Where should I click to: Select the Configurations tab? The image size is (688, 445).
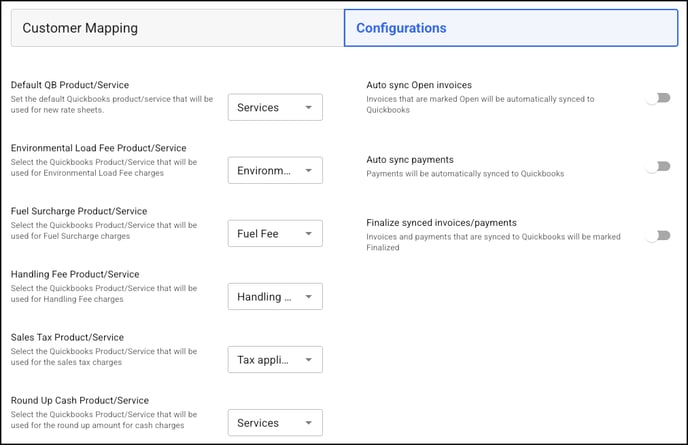pyautogui.click(x=511, y=28)
